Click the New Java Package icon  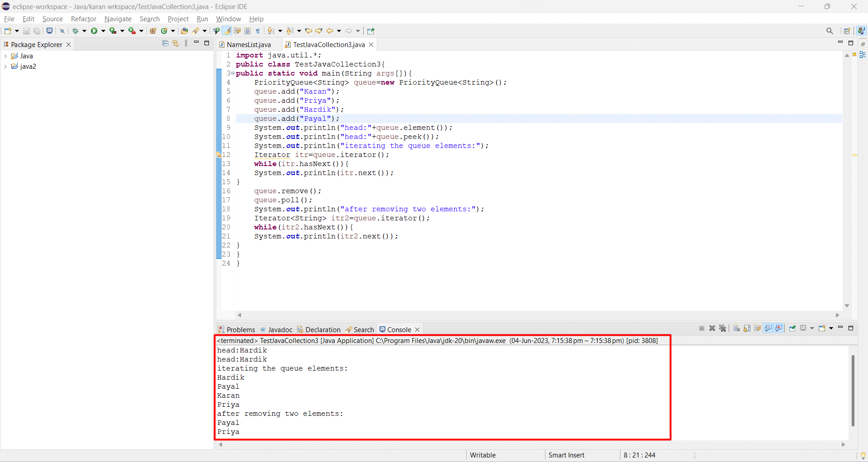click(153, 31)
